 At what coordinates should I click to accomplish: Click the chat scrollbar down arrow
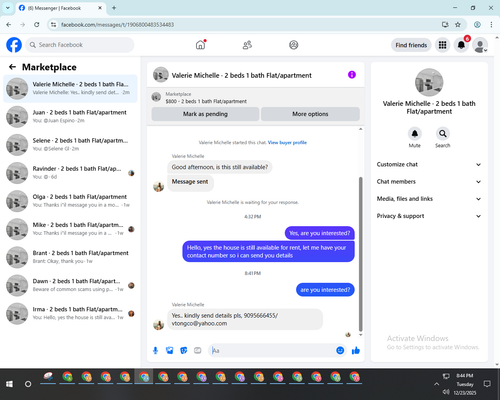pos(361,335)
